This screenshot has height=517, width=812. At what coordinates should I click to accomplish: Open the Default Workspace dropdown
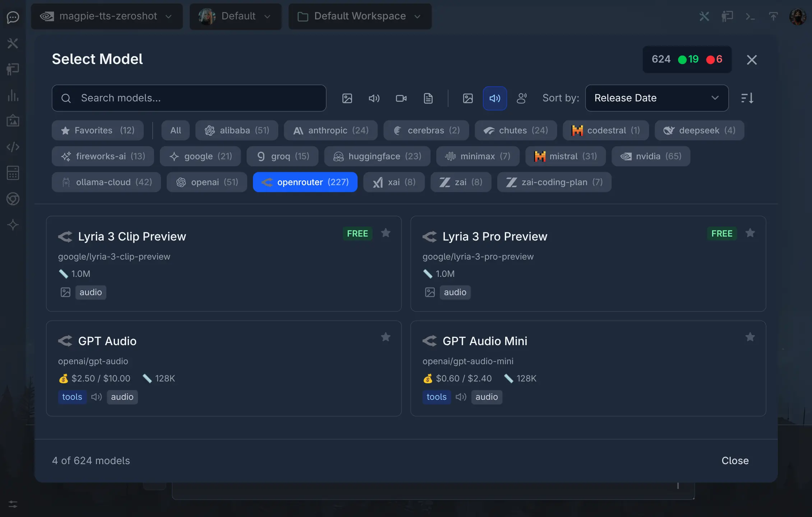(x=360, y=16)
